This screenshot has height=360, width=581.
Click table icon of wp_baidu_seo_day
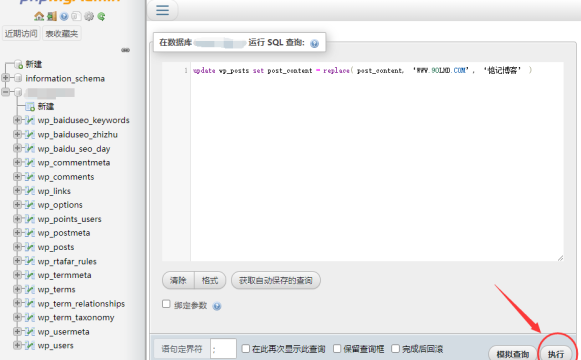coord(30,148)
